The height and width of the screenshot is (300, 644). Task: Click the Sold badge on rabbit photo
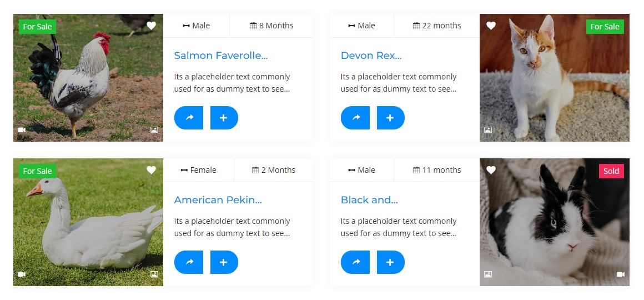(x=611, y=171)
